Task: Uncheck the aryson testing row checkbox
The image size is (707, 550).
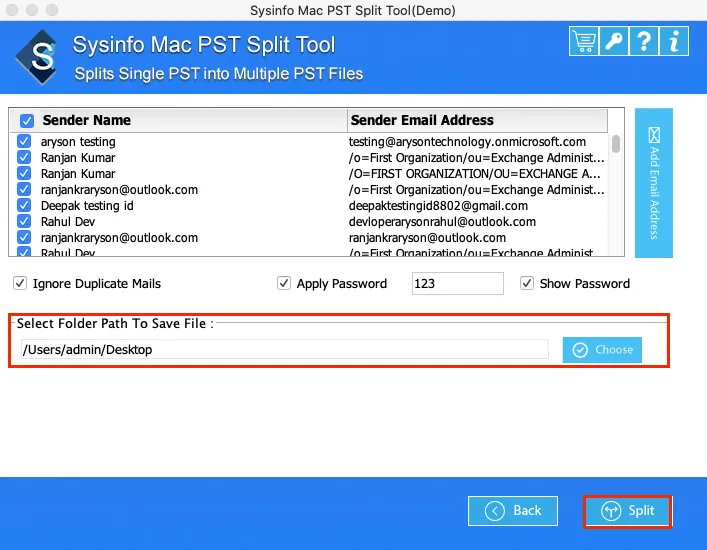Action: point(24,142)
